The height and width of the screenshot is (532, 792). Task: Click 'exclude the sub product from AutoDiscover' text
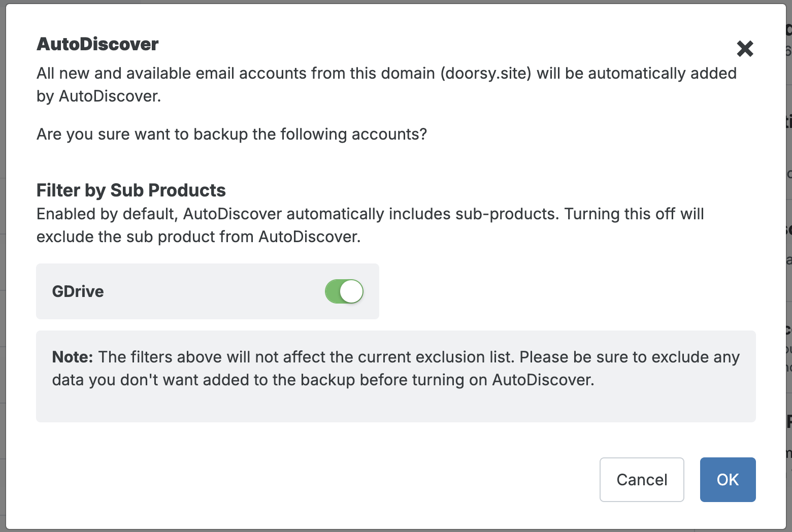coord(199,237)
